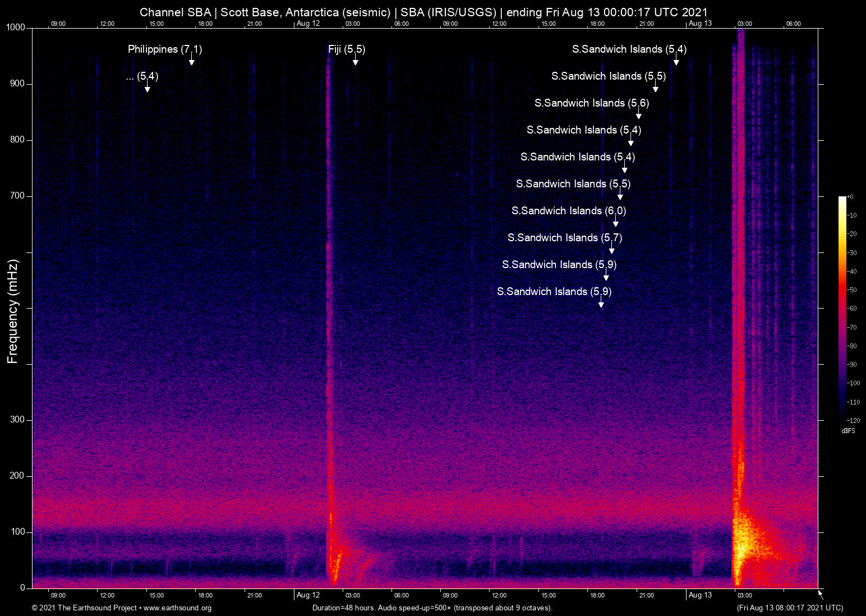Select the arrow beneath S.Sandwich Islands (6.0)
Screen dimensions: 866x616
click(615, 222)
